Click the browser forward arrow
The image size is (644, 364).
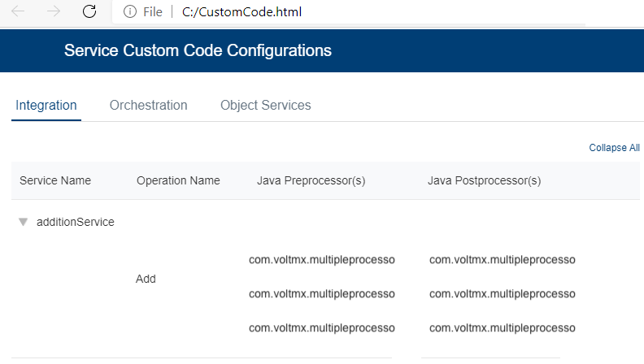coord(54,12)
